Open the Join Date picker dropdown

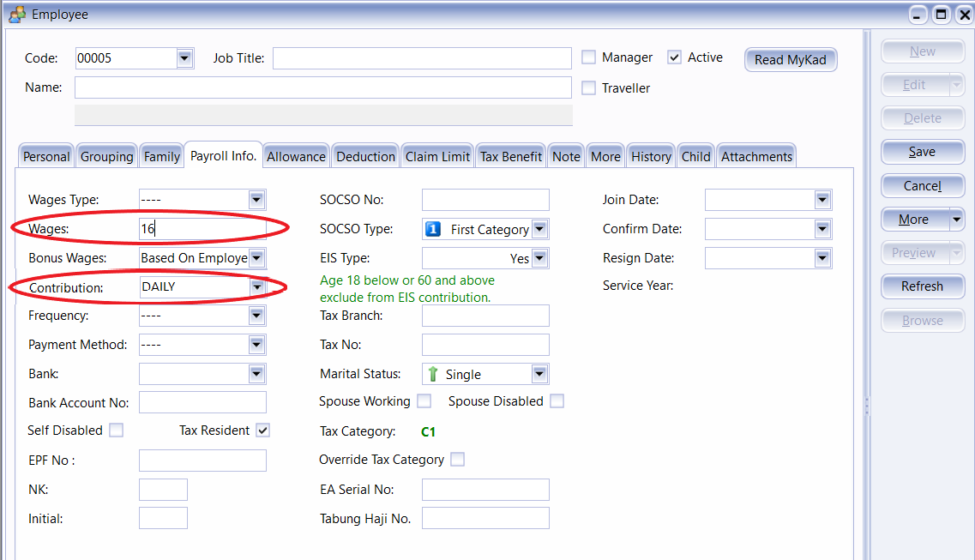[x=822, y=200]
